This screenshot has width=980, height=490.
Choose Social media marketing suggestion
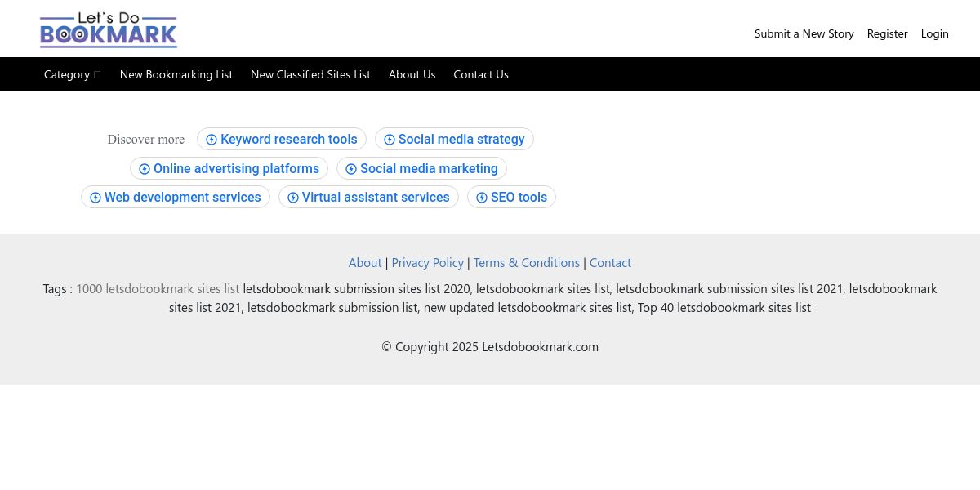421,168
